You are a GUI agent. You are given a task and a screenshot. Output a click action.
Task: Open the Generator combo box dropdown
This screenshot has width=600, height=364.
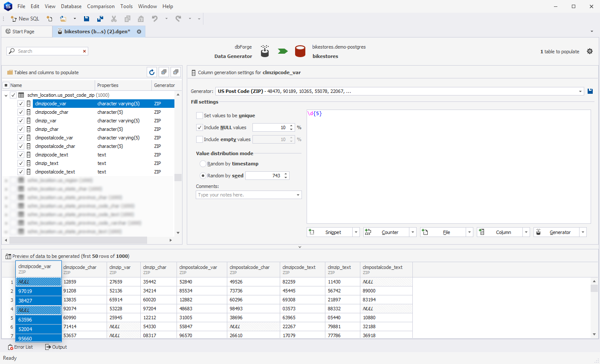click(580, 91)
